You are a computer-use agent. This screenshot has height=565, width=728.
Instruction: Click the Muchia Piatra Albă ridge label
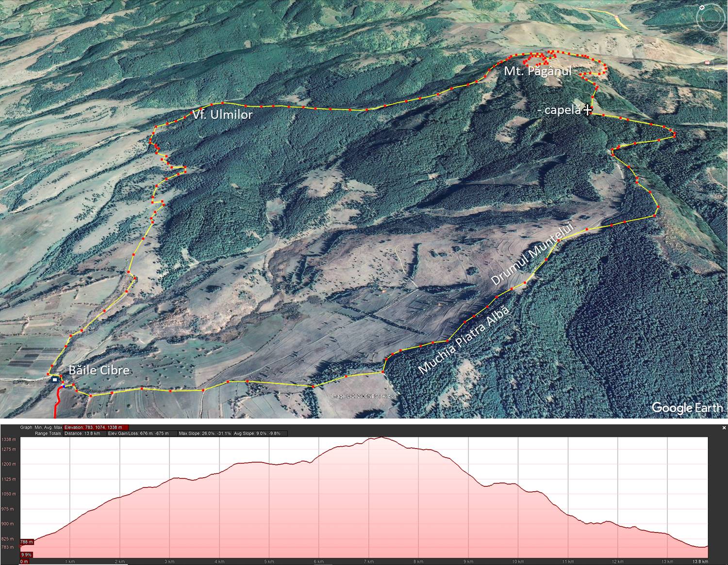click(463, 340)
